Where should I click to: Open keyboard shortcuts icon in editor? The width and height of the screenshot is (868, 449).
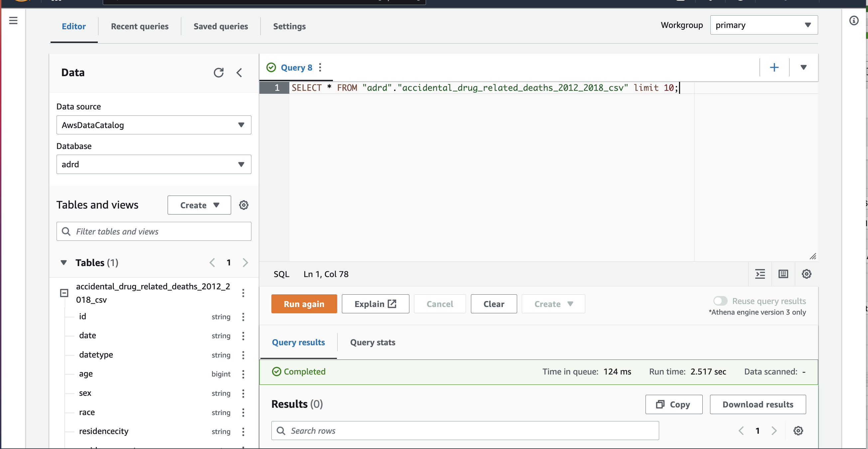coord(783,274)
